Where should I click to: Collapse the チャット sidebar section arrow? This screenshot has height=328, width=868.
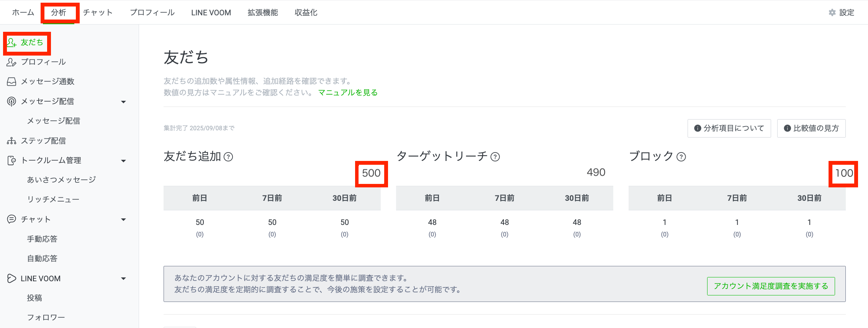(x=123, y=220)
